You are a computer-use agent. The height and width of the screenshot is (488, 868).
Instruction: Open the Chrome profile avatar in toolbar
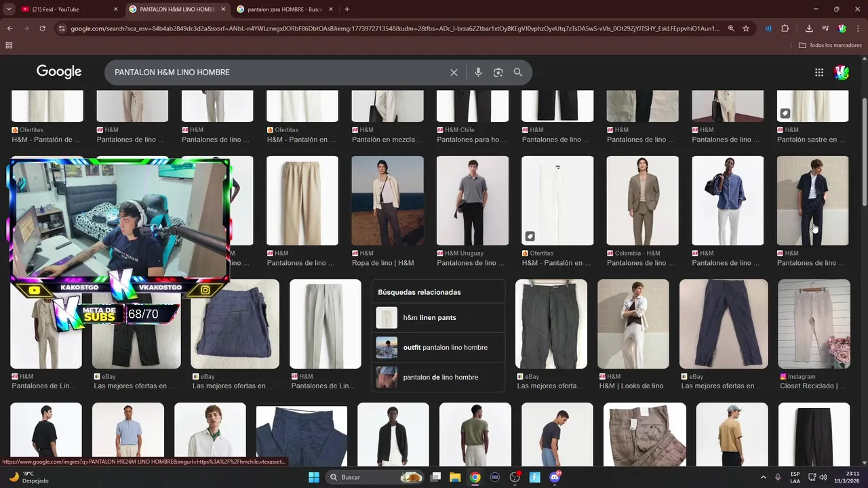(x=842, y=28)
